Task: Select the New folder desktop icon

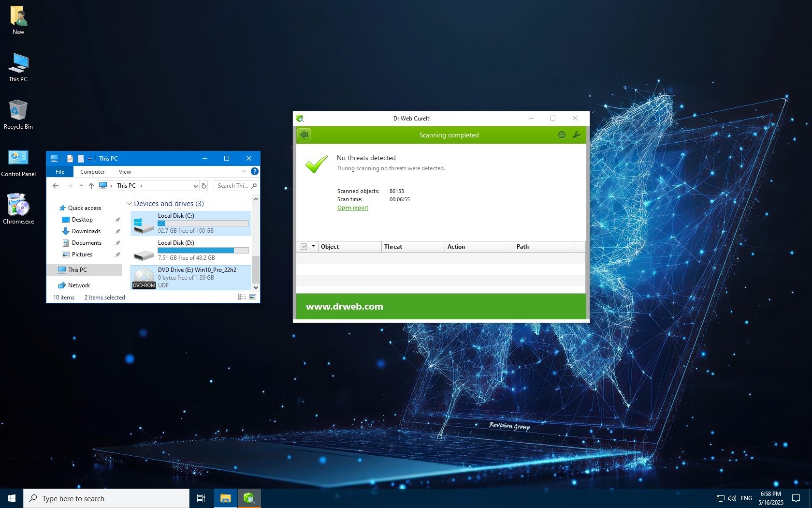Action: pos(18,20)
